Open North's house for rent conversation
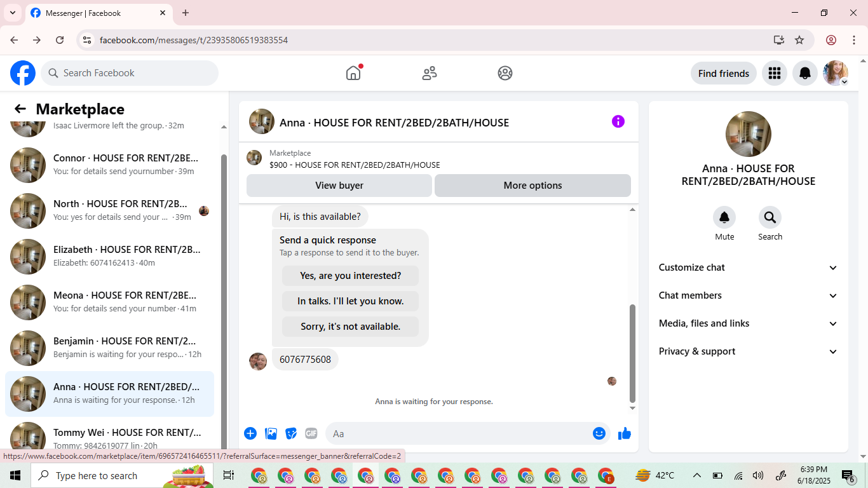Viewport: 868px width, 488px height. coord(109,211)
